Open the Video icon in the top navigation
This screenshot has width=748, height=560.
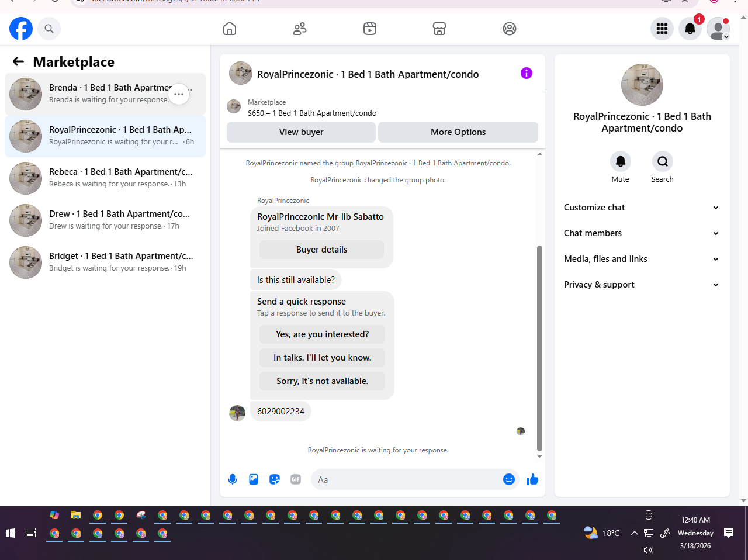pos(370,29)
